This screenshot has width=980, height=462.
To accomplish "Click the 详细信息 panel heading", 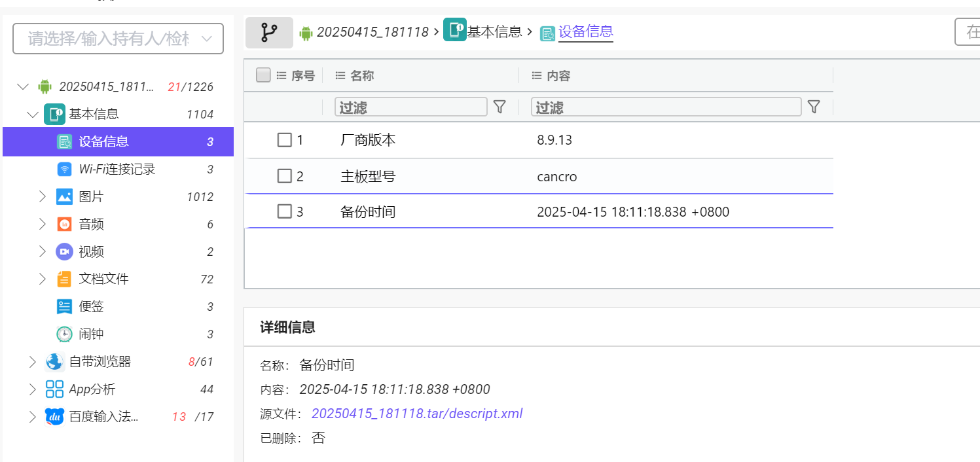I will tap(287, 327).
